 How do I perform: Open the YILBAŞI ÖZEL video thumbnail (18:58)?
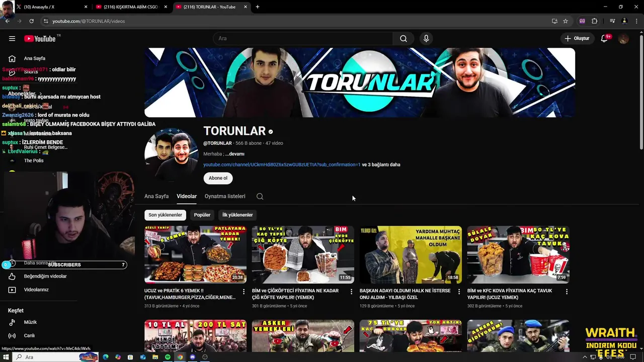(411, 254)
